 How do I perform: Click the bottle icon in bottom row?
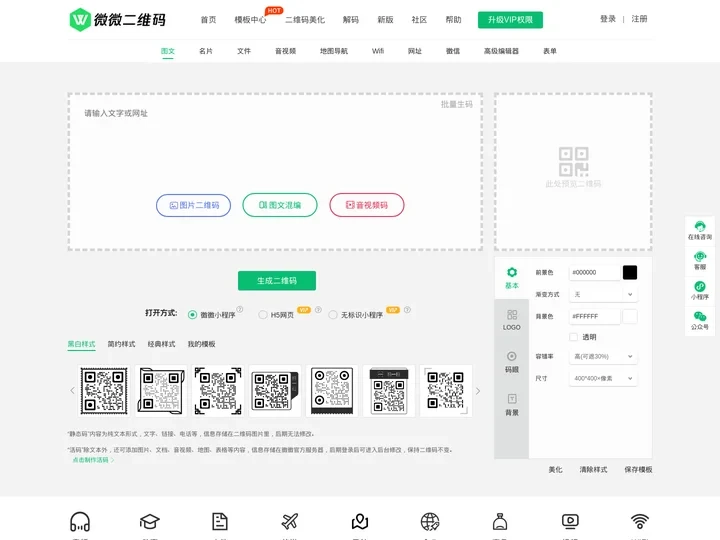coord(500,522)
